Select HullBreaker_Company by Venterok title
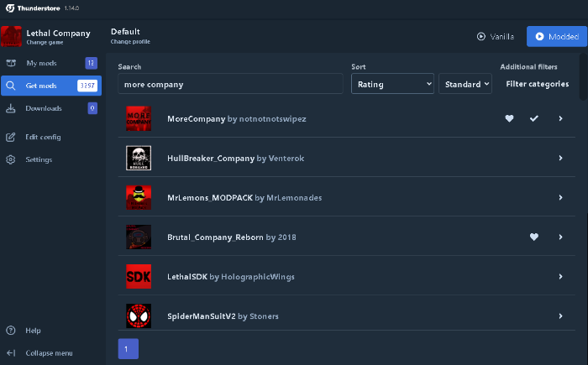The image size is (588, 365). pos(235,158)
